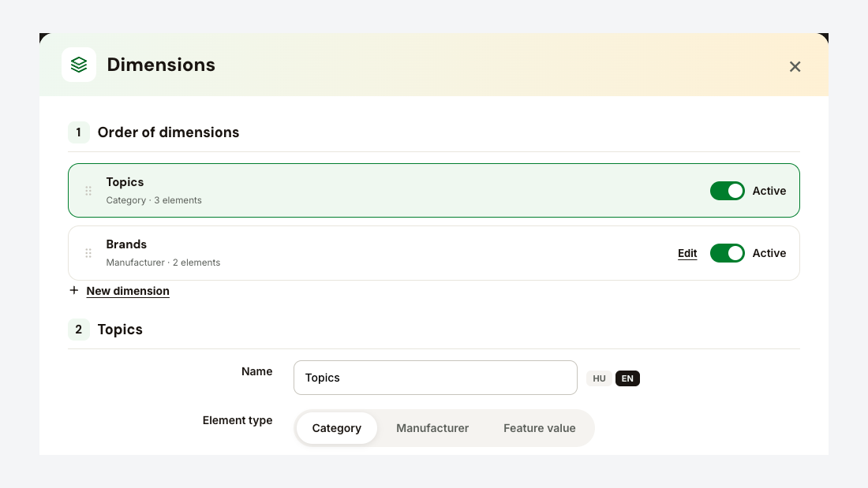Click the step 1 number badge
The height and width of the screenshot is (488, 868).
79,132
